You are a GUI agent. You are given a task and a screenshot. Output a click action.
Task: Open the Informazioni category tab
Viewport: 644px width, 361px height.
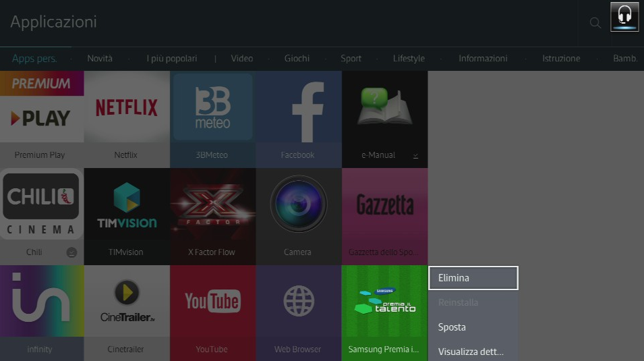[x=483, y=59]
